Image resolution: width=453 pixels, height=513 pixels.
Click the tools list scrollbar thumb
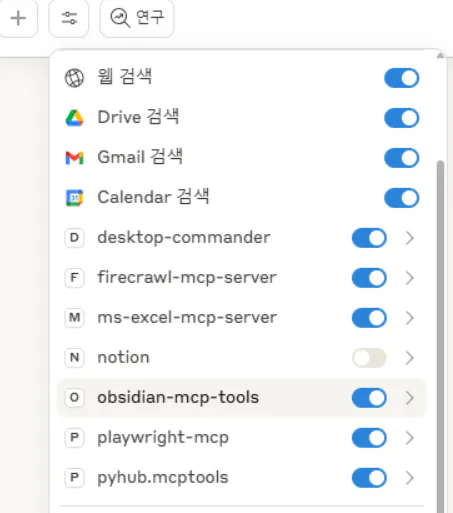coord(440,337)
